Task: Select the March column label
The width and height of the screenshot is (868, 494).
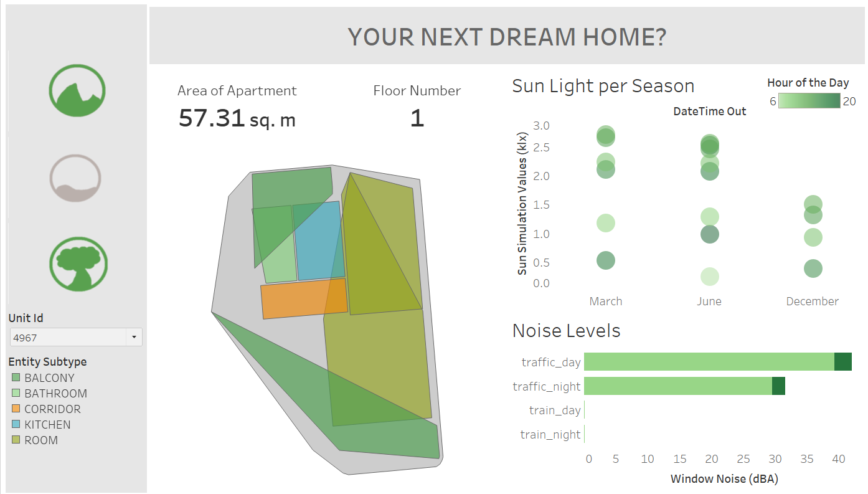Action: tap(605, 301)
